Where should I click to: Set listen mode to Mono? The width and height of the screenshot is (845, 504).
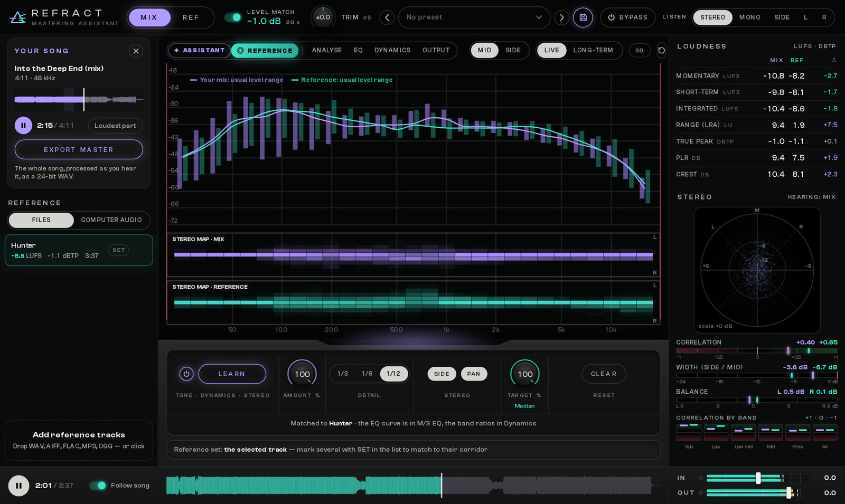tap(749, 17)
